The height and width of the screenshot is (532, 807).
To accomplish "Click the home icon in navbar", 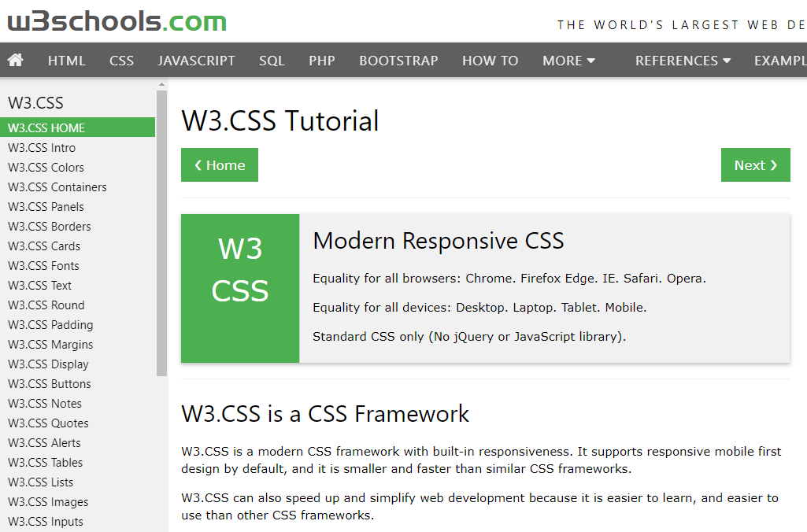I will [16, 61].
